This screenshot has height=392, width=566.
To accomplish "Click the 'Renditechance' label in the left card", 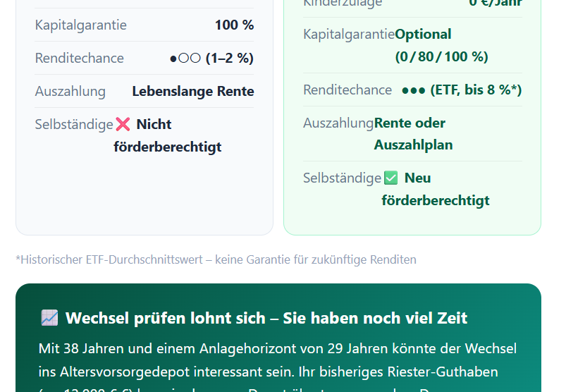I will 80,58.
